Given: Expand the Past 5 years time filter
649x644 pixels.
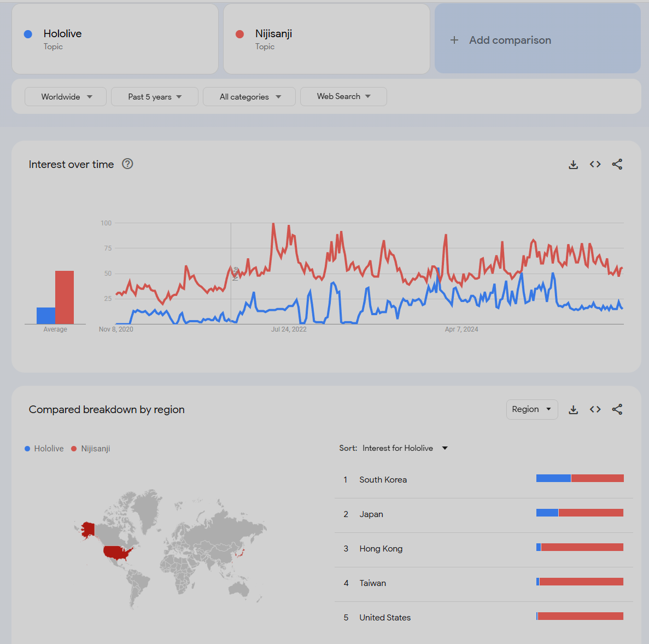Looking at the screenshot, I should 154,97.
